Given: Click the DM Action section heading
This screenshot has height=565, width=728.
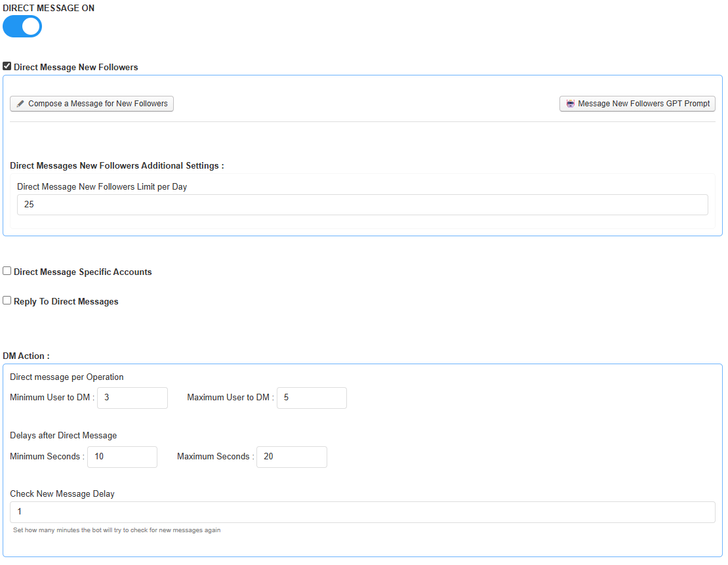Looking at the screenshot, I should (x=26, y=356).
